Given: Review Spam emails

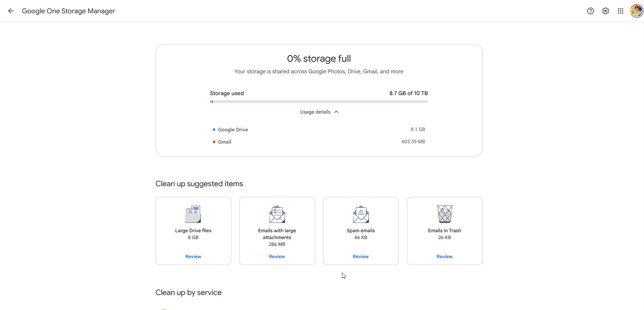Looking at the screenshot, I should pos(361,256).
